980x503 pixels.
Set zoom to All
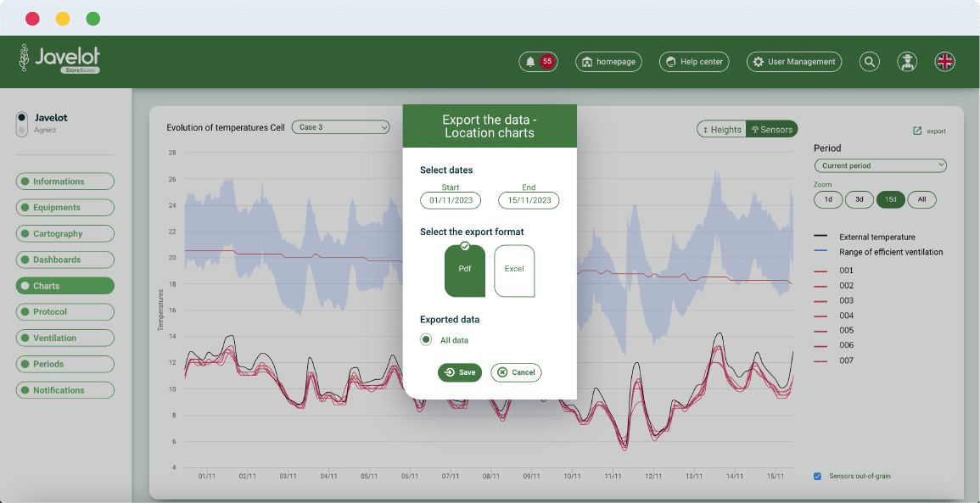921,200
